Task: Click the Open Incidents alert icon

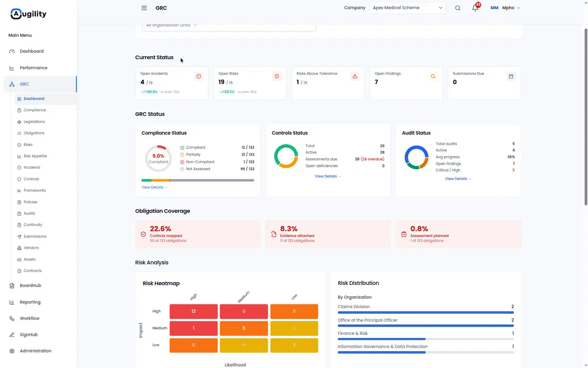Action: [198, 76]
